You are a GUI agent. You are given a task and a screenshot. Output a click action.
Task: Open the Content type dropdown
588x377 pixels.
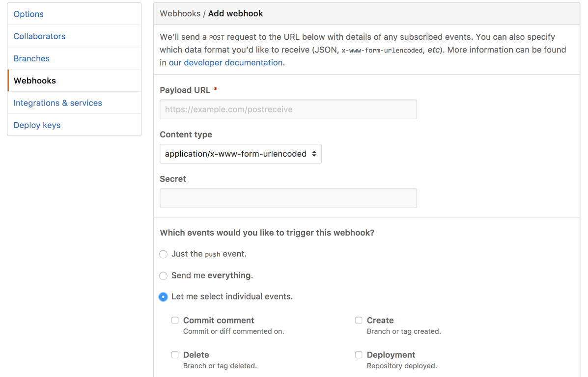click(x=240, y=154)
